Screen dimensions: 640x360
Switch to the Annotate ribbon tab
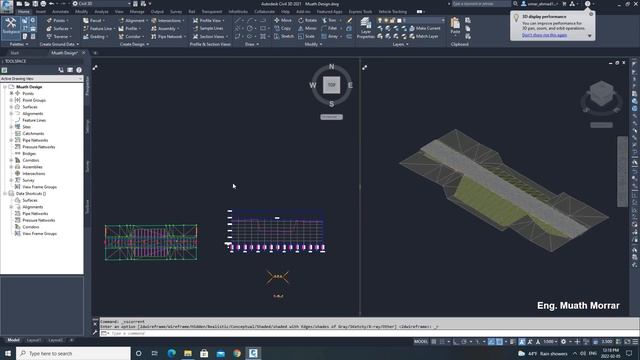(60, 12)
